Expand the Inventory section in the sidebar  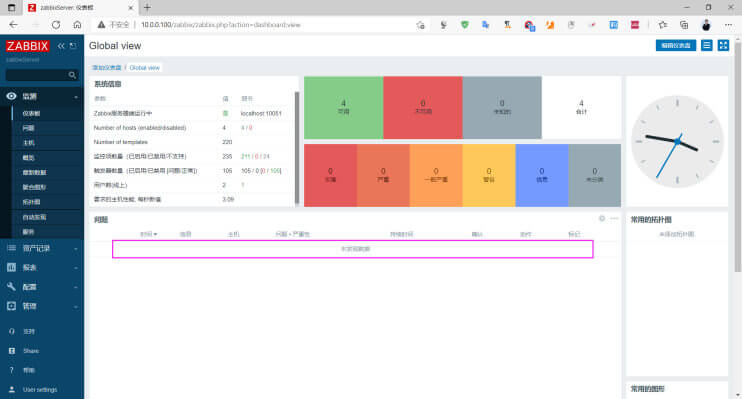click(x=42, y=248)
